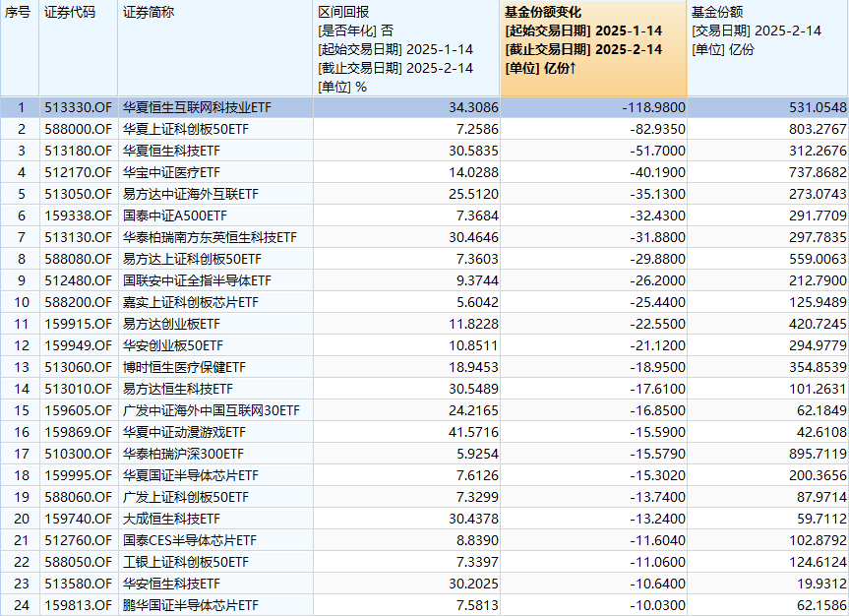Viewport: 849px width, 616px height.
Task: Select code cell 588000.OF
Action: point(79,129)
